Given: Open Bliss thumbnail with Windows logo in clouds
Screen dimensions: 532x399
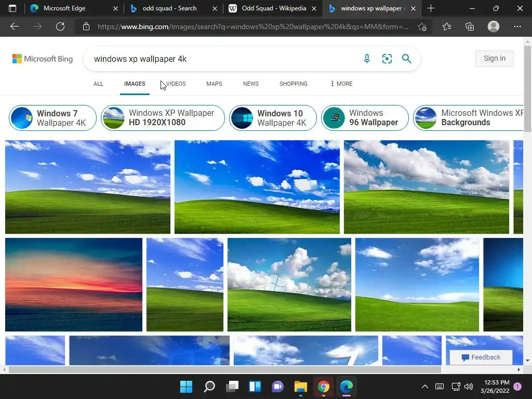Looking at the screenshot, I should [x=289, y=285].
